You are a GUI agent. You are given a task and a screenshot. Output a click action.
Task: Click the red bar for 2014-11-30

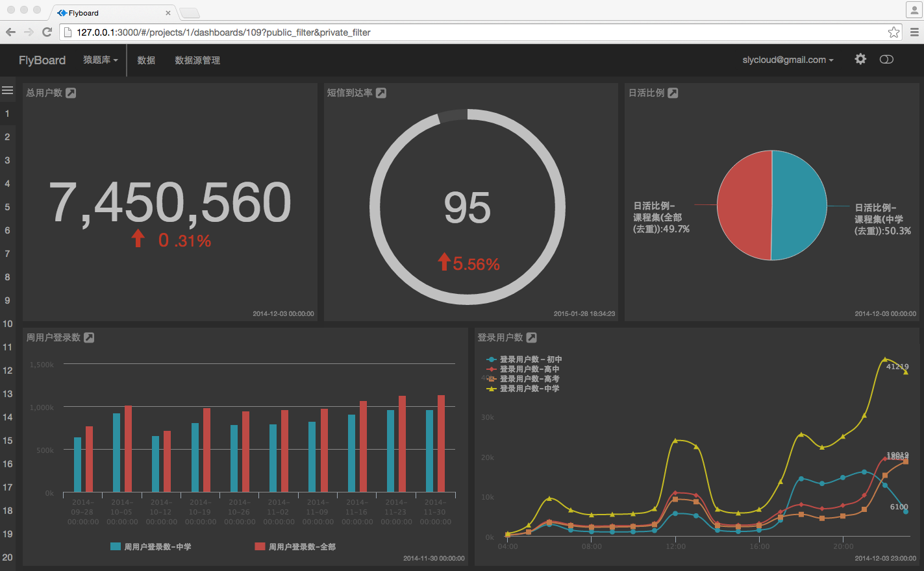pyautogui.click(x=442, y=443)
